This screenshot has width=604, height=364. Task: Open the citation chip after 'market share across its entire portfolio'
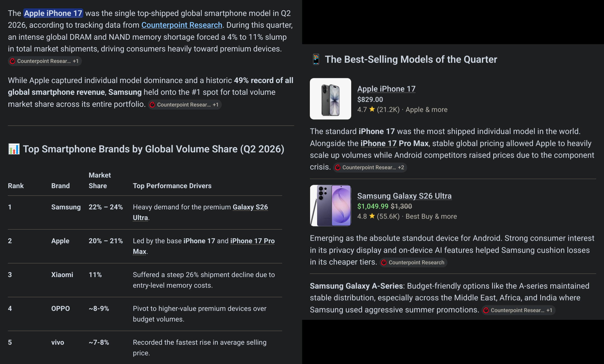click(x=185, y=105)
